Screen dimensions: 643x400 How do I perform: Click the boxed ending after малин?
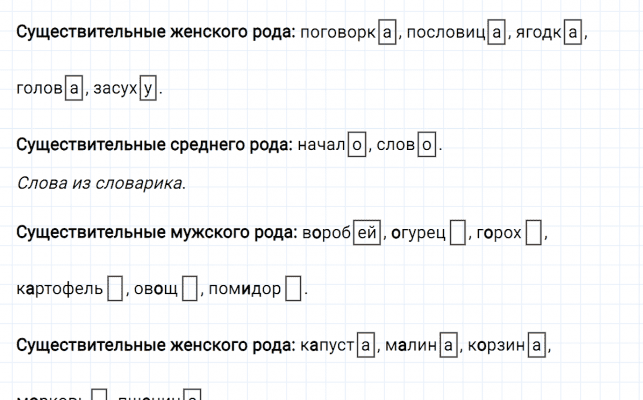[x=449, y=347]
